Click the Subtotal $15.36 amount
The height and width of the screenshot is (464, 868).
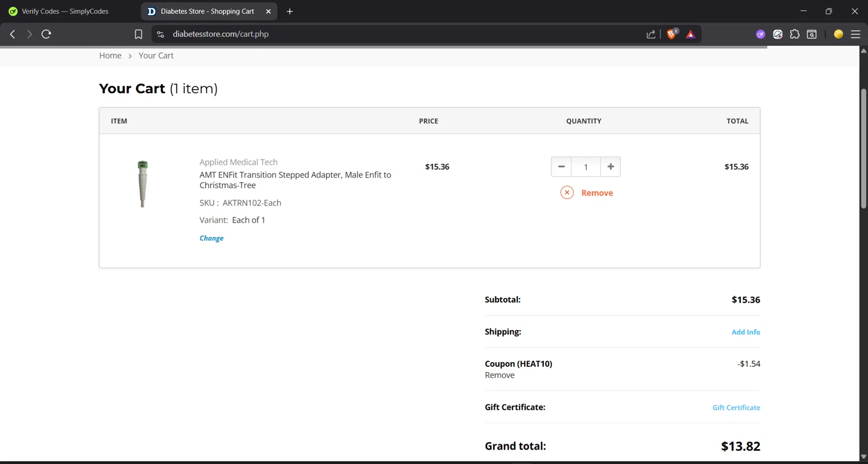click(746, 300)
